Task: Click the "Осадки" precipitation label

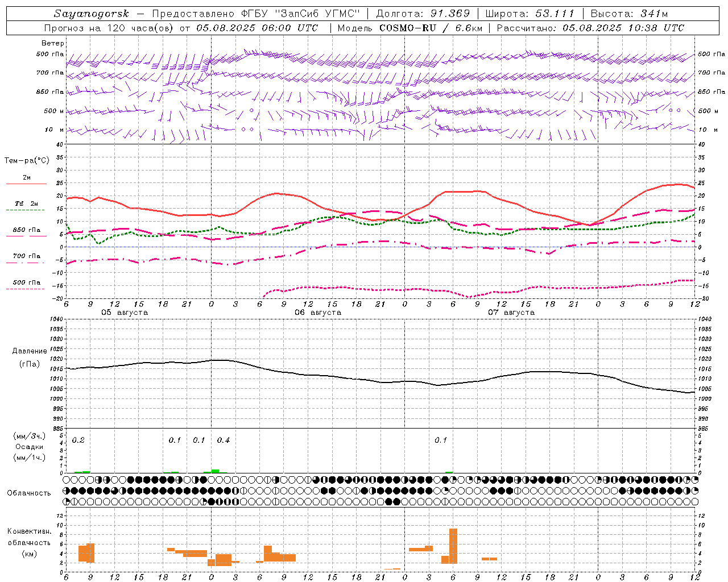Action: [x=30, y=447]
